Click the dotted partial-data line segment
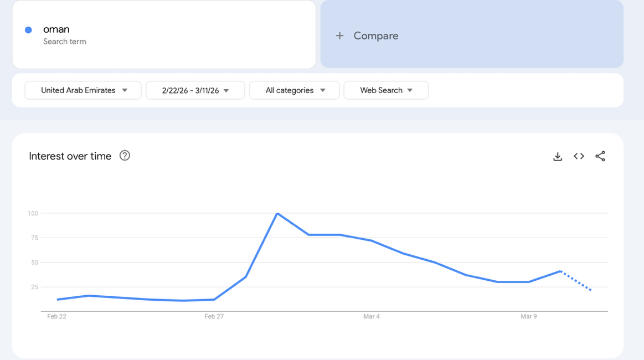Image resolution: width=644 pixels, height=360 pixels. pos(576,281)
